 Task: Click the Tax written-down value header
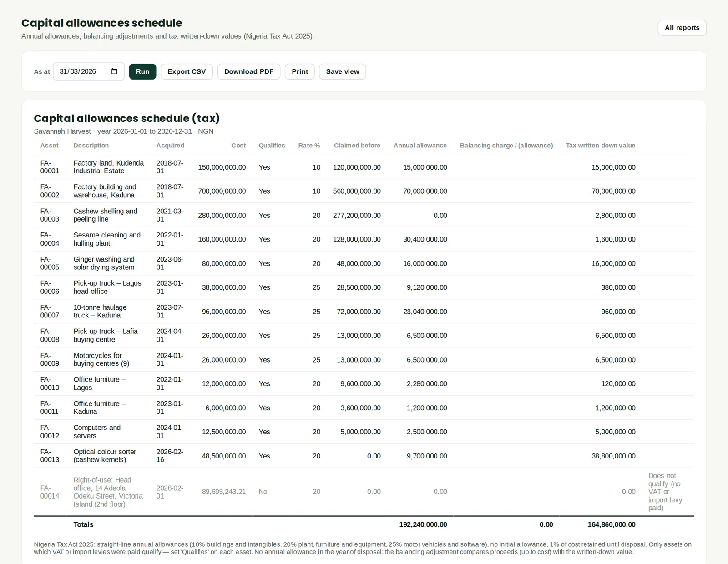(600, 146)
